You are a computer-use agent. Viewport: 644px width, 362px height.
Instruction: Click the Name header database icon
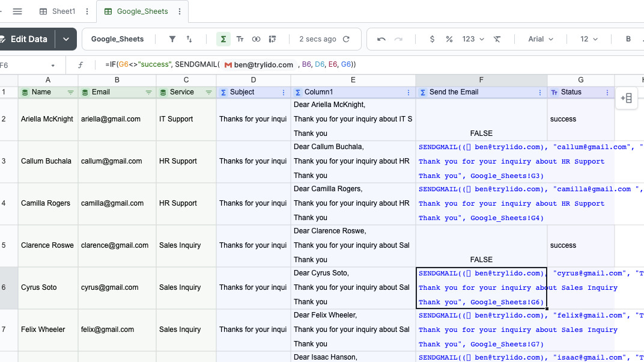(x=25, y=93)
